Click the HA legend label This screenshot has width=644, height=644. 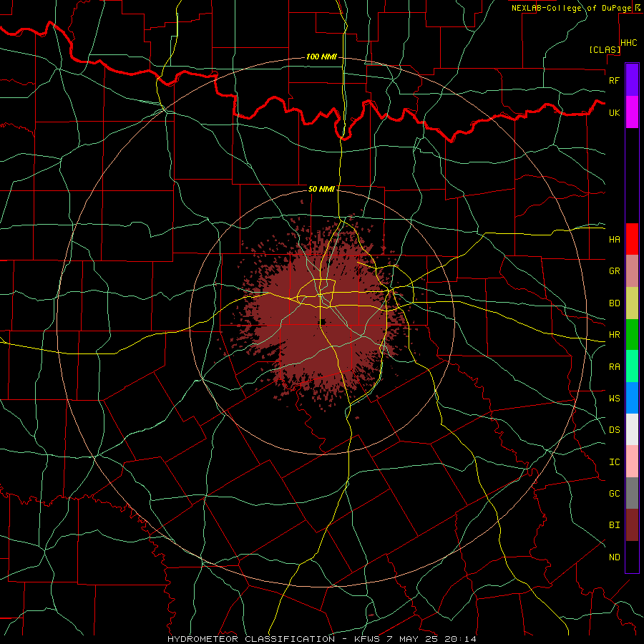coord(614,239)
